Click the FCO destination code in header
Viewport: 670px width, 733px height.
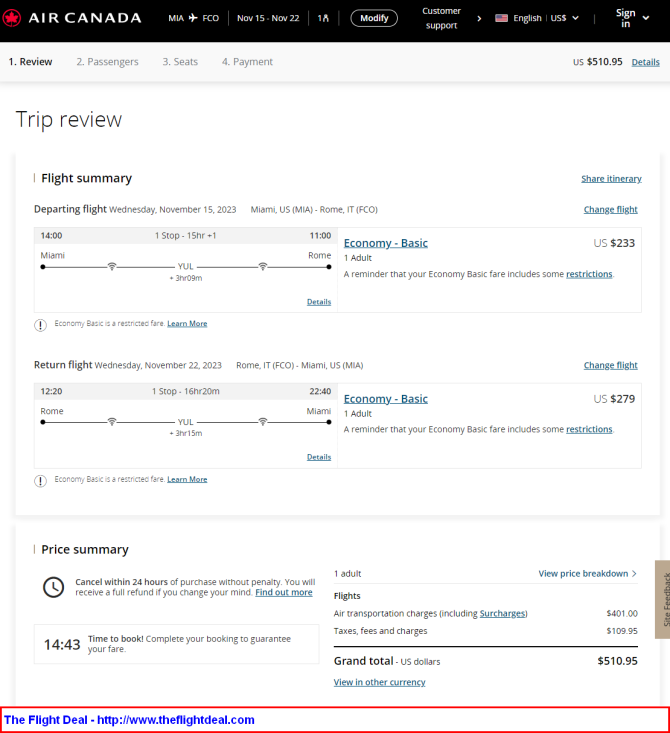coord(210,18)
